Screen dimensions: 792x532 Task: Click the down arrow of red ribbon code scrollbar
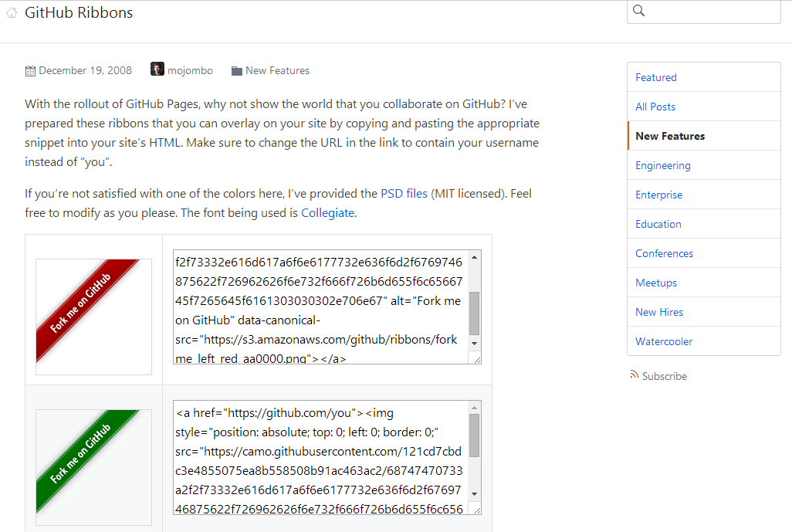tap(474, 344)
